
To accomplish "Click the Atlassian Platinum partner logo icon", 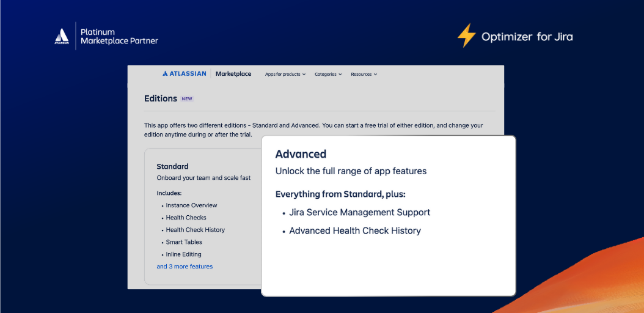I will click(62, 36).
